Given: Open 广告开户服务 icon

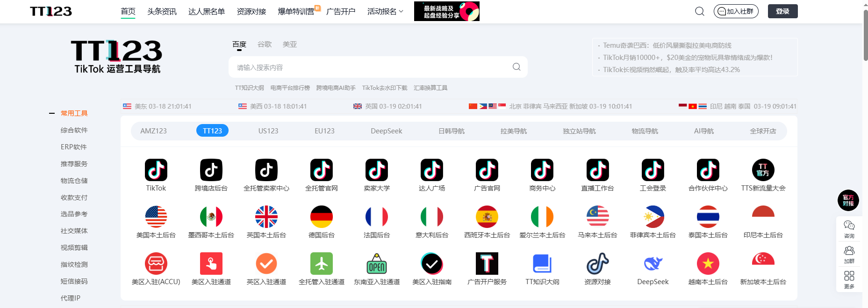Looking at the screenshot, I should coord(487,264).
